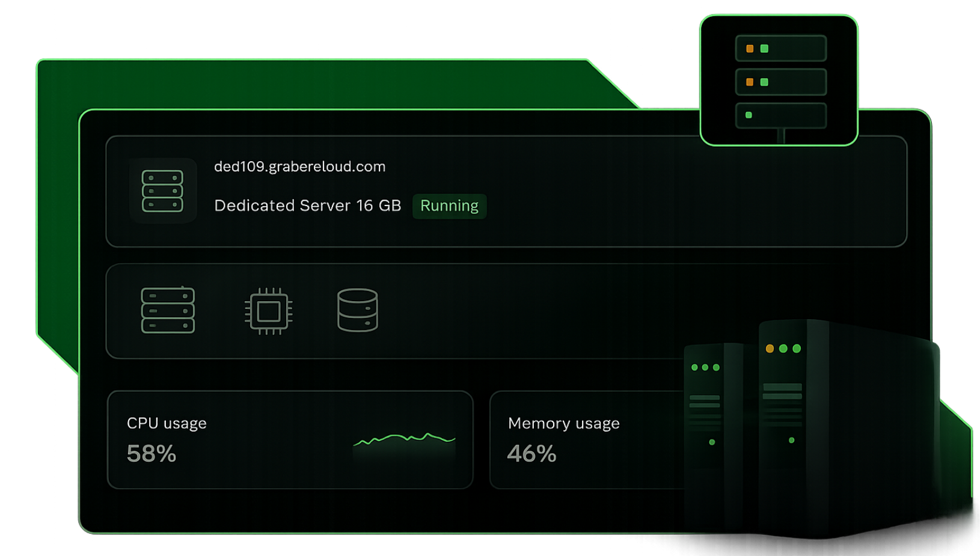Screen dimensions: 980x556
Task: Select the CPU usage label
Action: [167, 423]
